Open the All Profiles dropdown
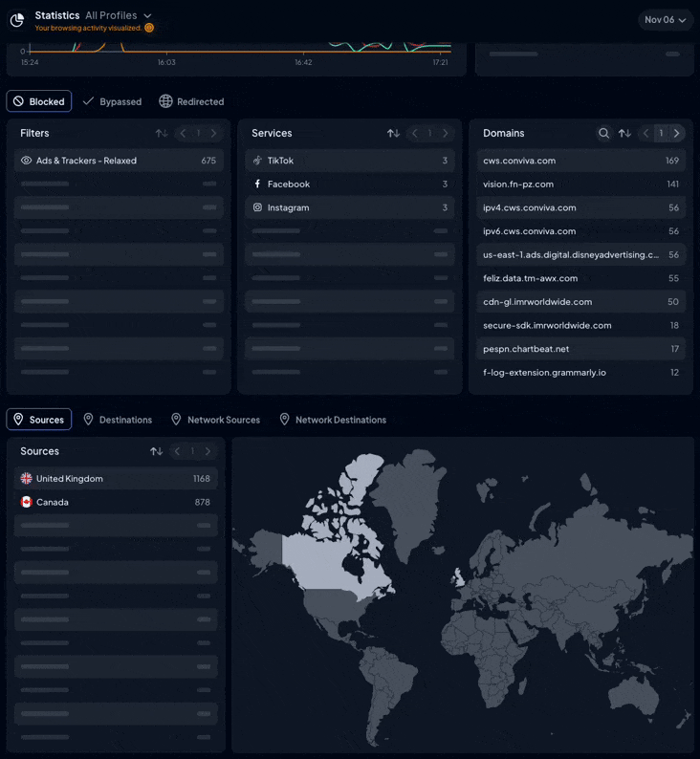This screenshot has height=759, width=700. point(119,15)
